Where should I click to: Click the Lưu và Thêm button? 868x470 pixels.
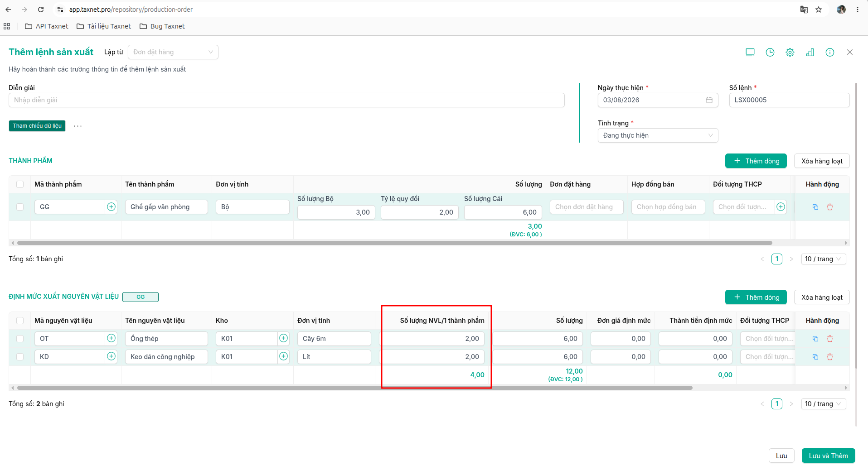(x=828, y=456)
